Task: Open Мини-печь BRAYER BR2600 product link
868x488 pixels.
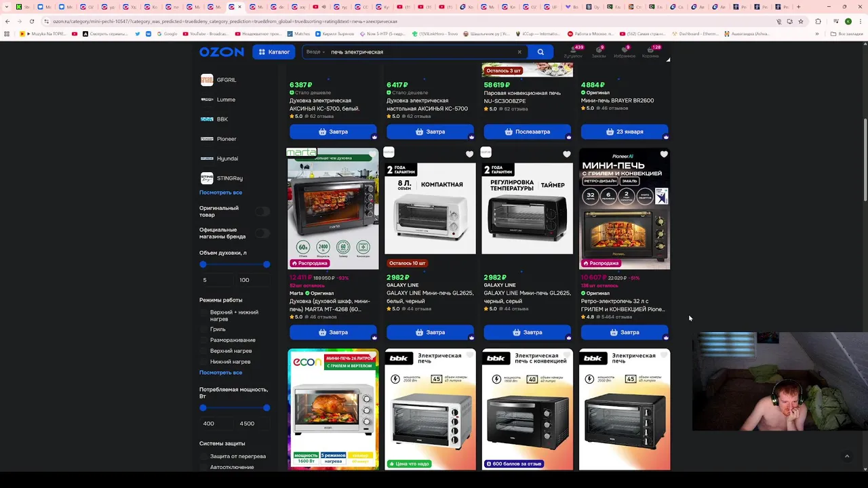Action: coord(617,100)
